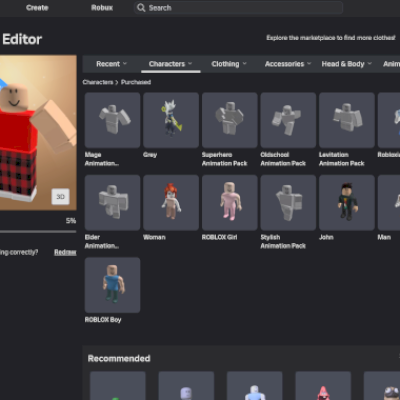Open the Patrick star recommended item
Viewport: 400px width, 400px height.
[323, 386]
